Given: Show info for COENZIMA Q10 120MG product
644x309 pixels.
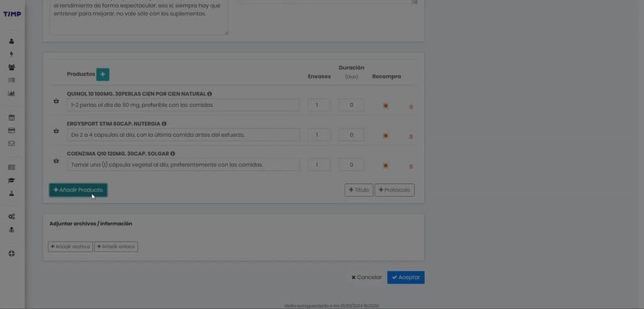Looking at the screenshot, I should 172,153.
